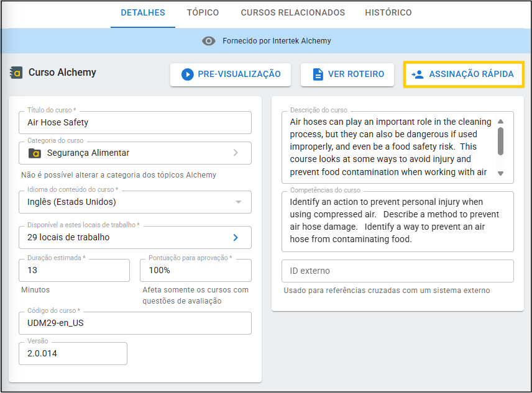Click the PRE-VISUALIZAÇÃO button
Image resolution: width=532 pixels, height=393 pixels.
[x=231, y=75]
